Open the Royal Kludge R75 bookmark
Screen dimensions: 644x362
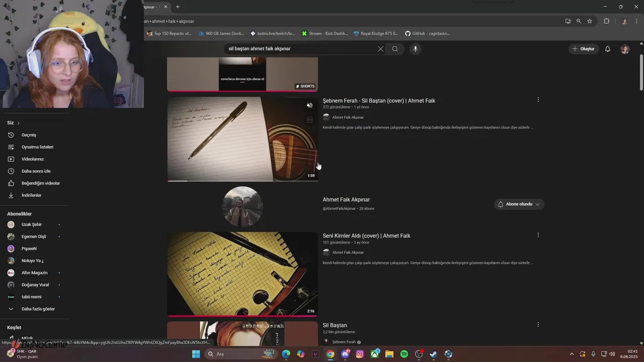coord(376,34)
